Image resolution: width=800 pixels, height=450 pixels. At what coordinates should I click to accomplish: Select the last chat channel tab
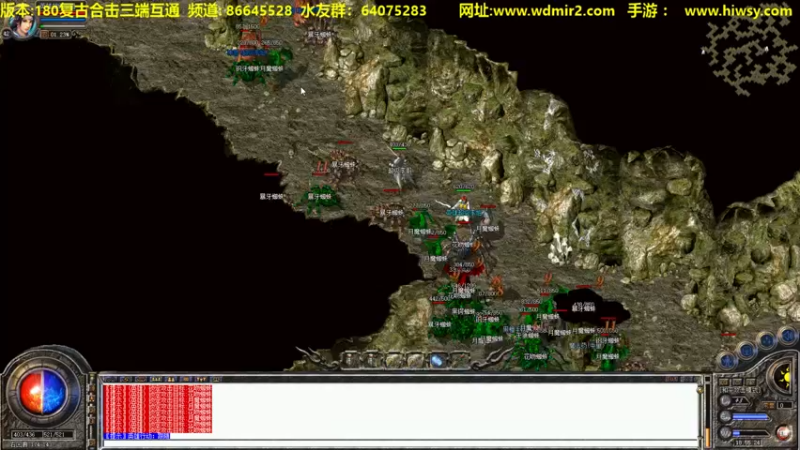pyautogui.click(x=216, y=379)
